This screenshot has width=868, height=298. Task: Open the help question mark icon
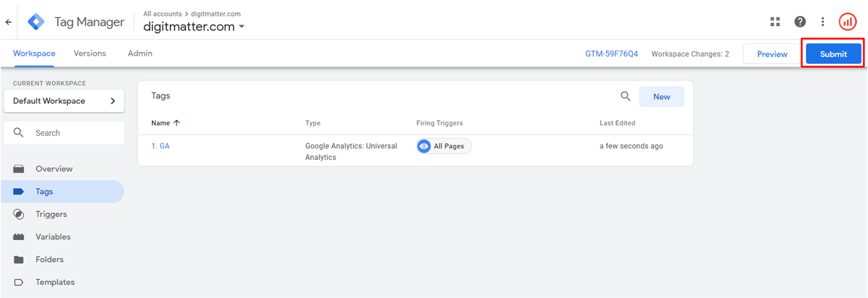(800, 22)
